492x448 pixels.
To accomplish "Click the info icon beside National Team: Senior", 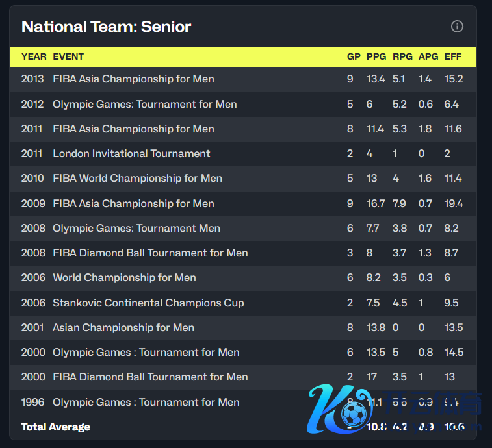I will coord(457,27).
